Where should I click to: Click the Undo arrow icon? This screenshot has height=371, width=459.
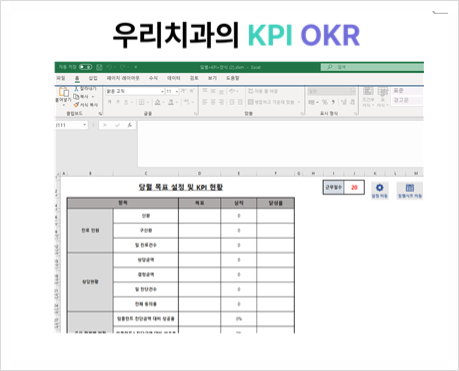pyautogui.click(x=109, y=67)
